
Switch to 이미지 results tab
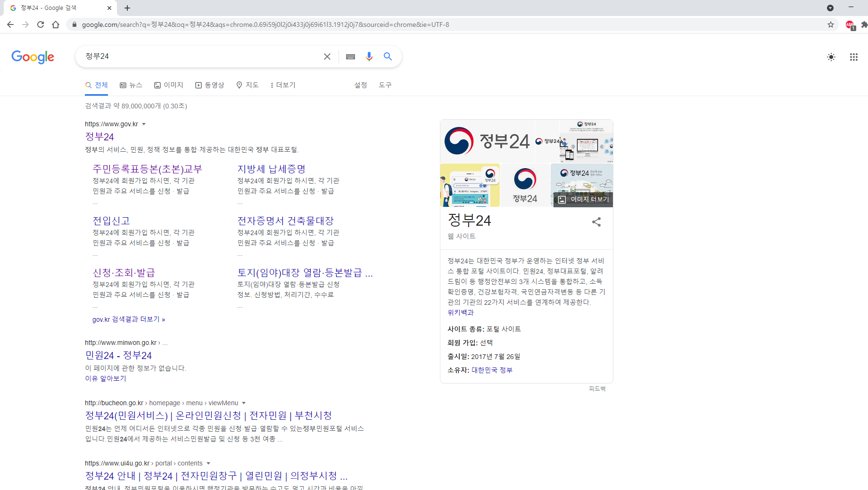[x=169, y=85]
